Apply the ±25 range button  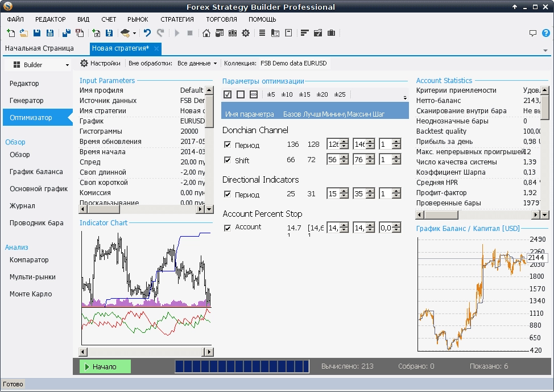[x=340, y=94]
